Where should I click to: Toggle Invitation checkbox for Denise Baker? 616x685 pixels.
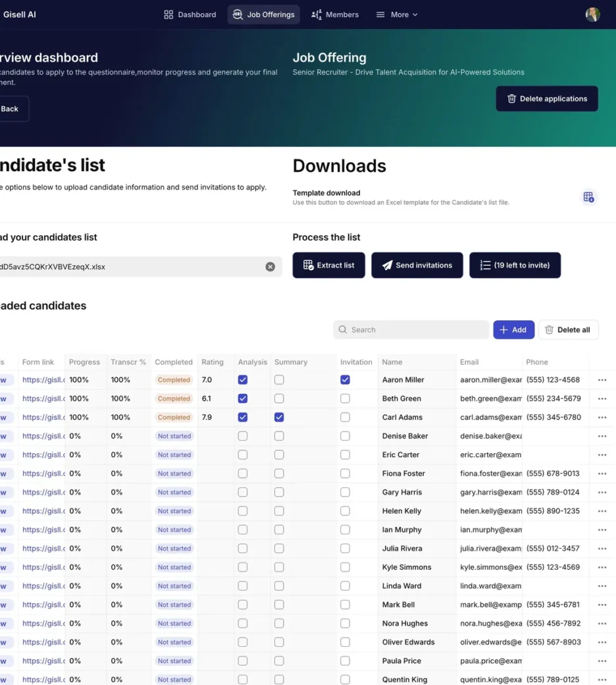tap(345, 436)
